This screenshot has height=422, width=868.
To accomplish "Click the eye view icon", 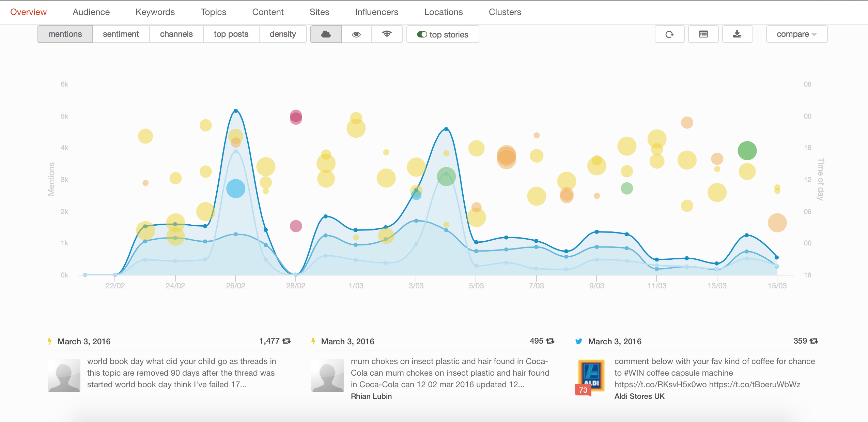I will click(x=356, y=34).
